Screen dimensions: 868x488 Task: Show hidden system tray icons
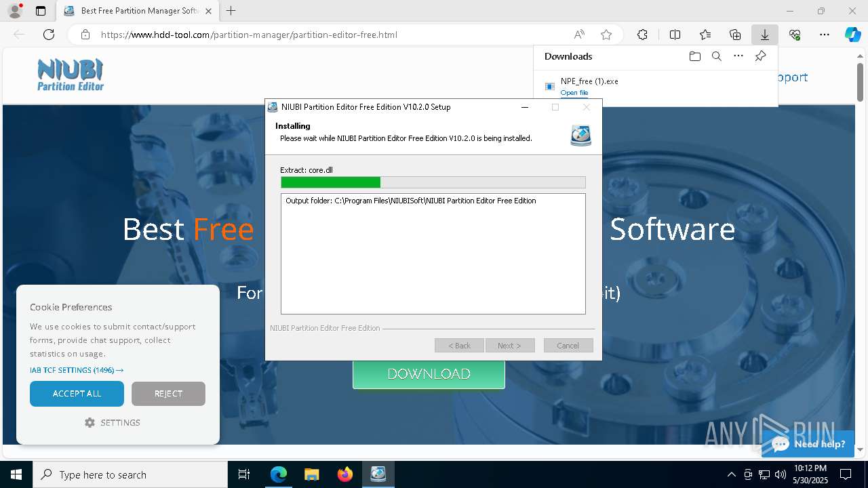pyautogui.click(x=731, y=474)
